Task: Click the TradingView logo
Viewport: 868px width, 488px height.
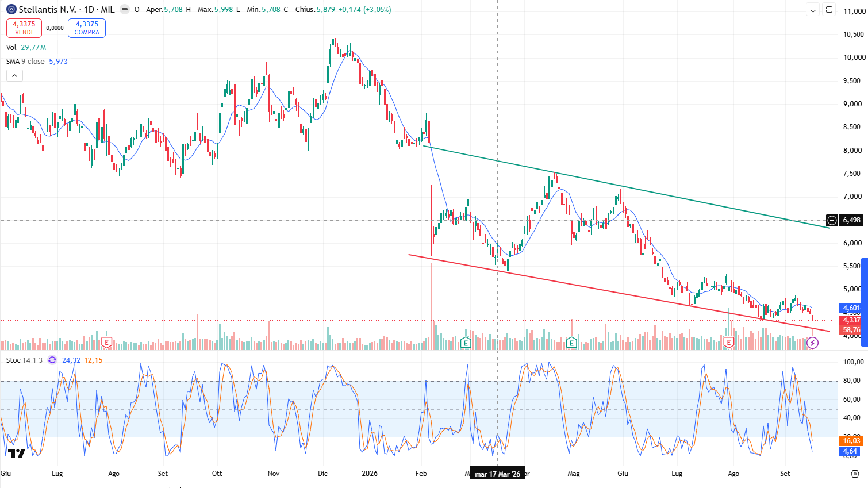Action: point(17,453)
